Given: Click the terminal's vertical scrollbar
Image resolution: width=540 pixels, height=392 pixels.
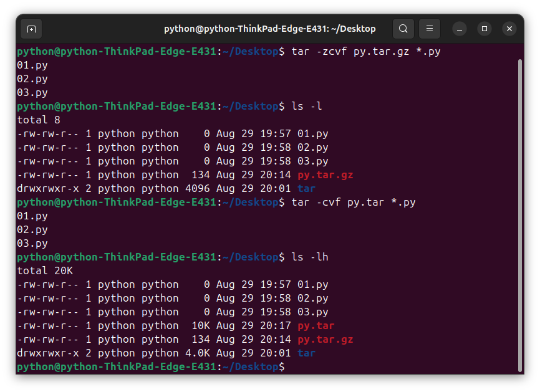Looking at the screenshot, I should pos(520,215).
